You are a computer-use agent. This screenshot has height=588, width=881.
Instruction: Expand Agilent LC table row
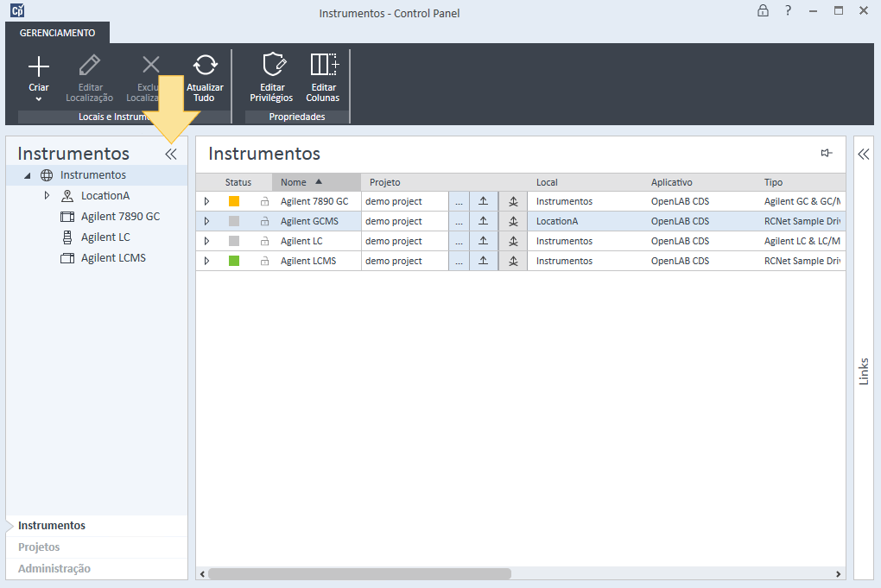[x=206, y=241]
